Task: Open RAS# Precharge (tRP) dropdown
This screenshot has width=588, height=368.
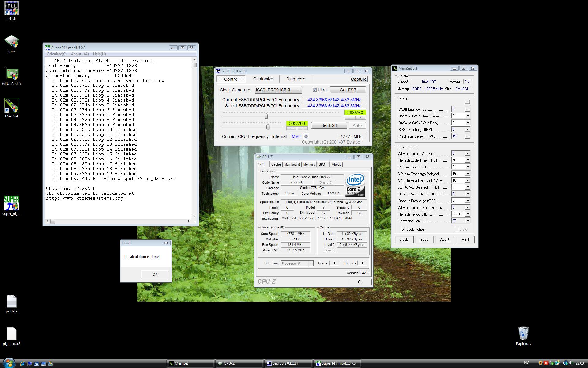Action: click(467, 129)
